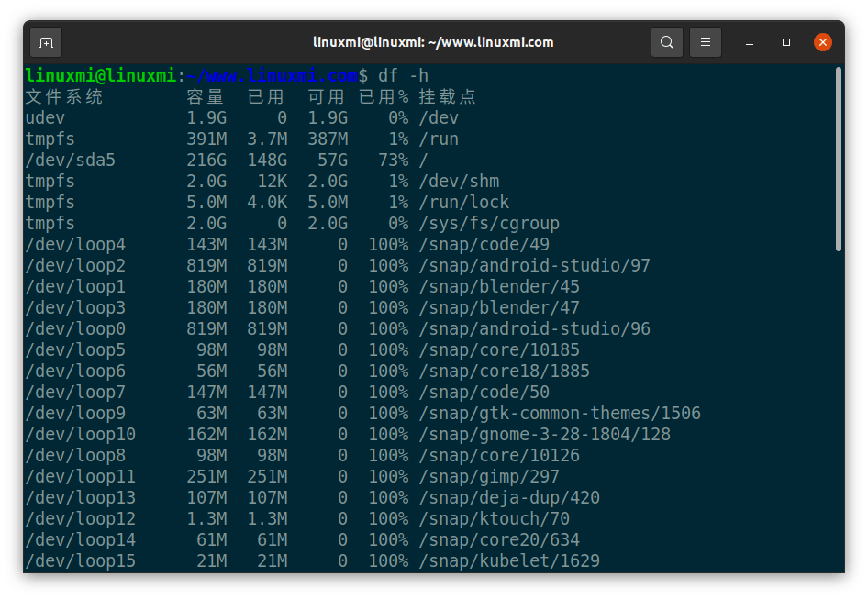The height and width of the screenshot is (599, 868).
Task: Click the /dev/loop13 entry
Action: [80, 498]
